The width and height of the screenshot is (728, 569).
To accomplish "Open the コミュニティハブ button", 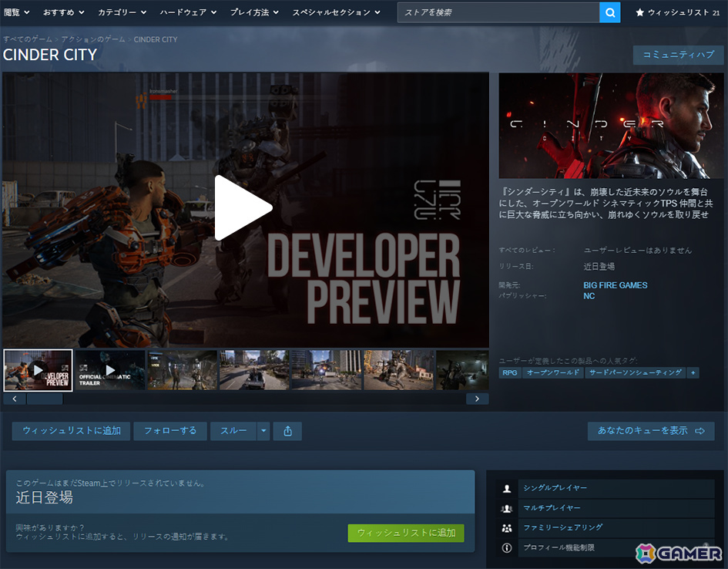I will (679, 56).
